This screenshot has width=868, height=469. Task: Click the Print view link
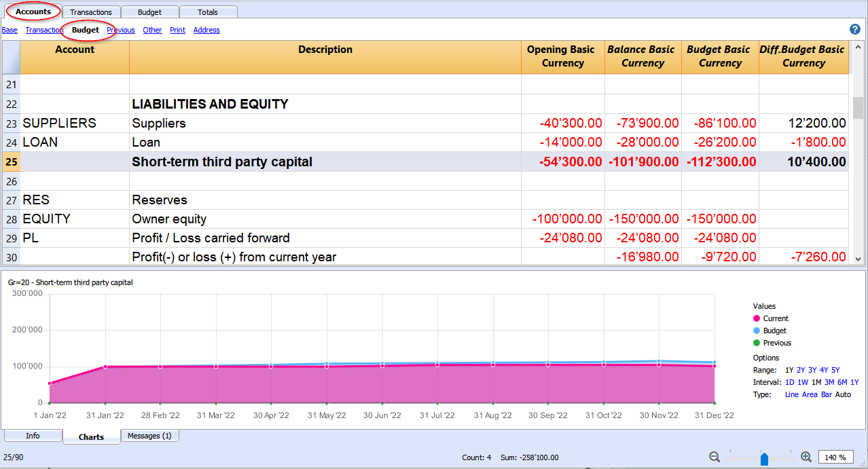[x=177, y=30]
